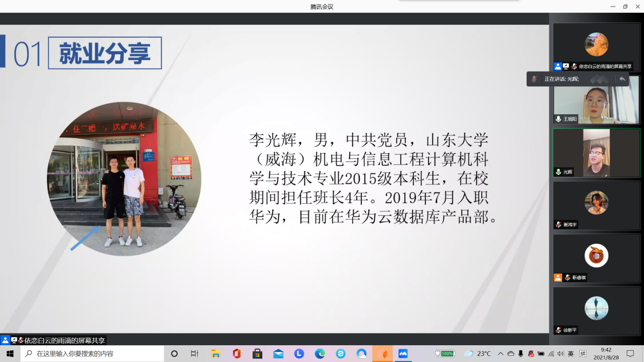
Task: Open the Office app in taskbar
Action: (x=236, y=354)
